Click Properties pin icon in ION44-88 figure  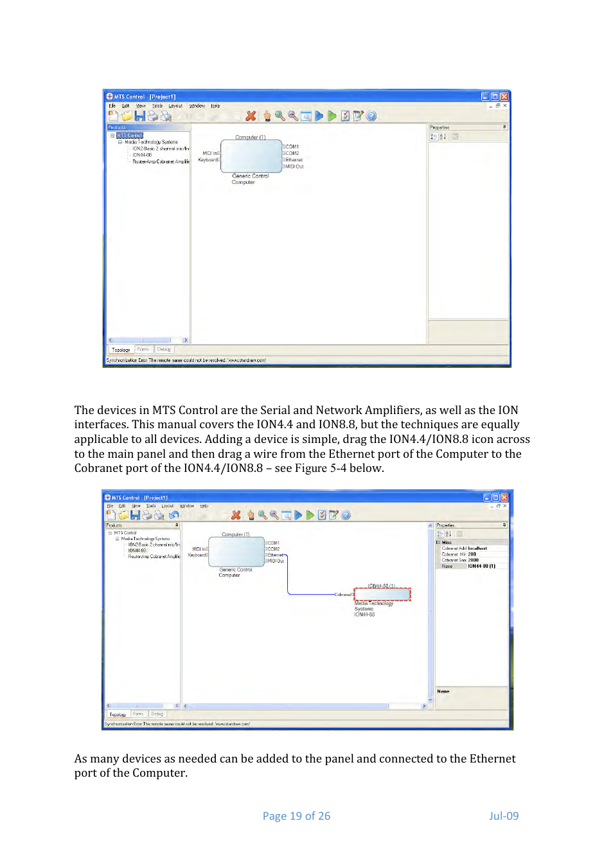pos(504,525)
